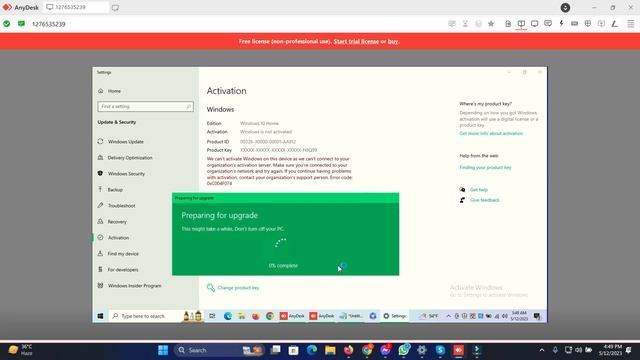
Task: Click the 'Preparing for upgrade' heading in dialog
Action: [x=220, y=215]
